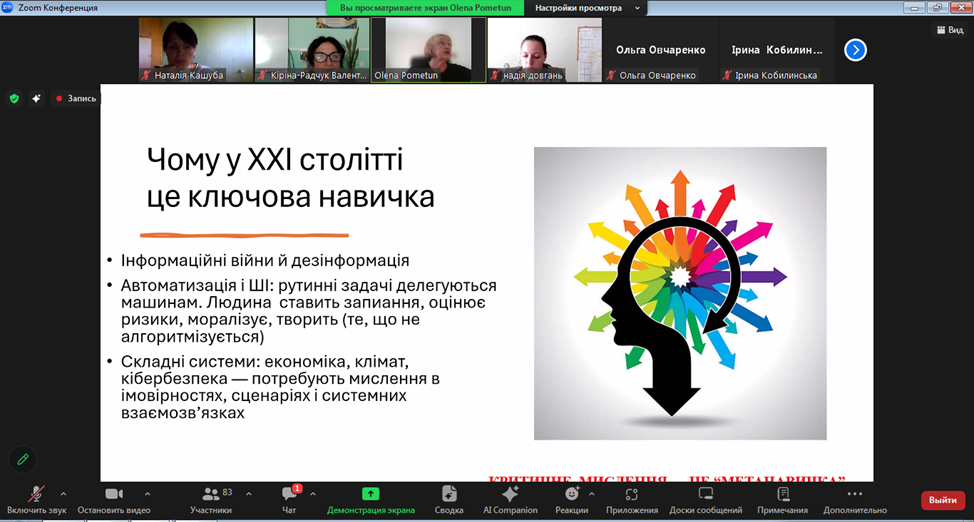
Task: Open Доски сообщений whiteboards
Action: (x=705, y=495)
